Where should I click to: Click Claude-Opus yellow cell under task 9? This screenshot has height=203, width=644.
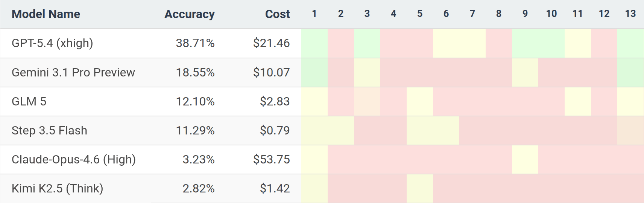pyautogui.click(x=525, y=159)
